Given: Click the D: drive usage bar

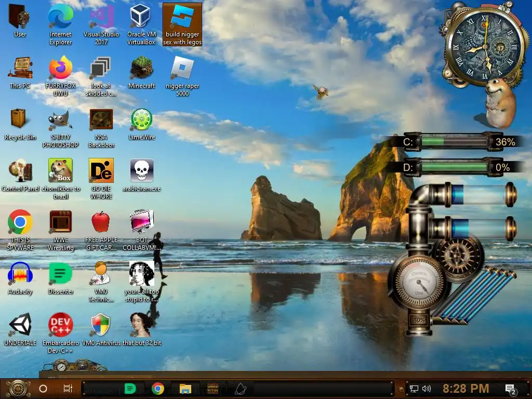Looking at the screenshot, I should [x=454, y=167].
